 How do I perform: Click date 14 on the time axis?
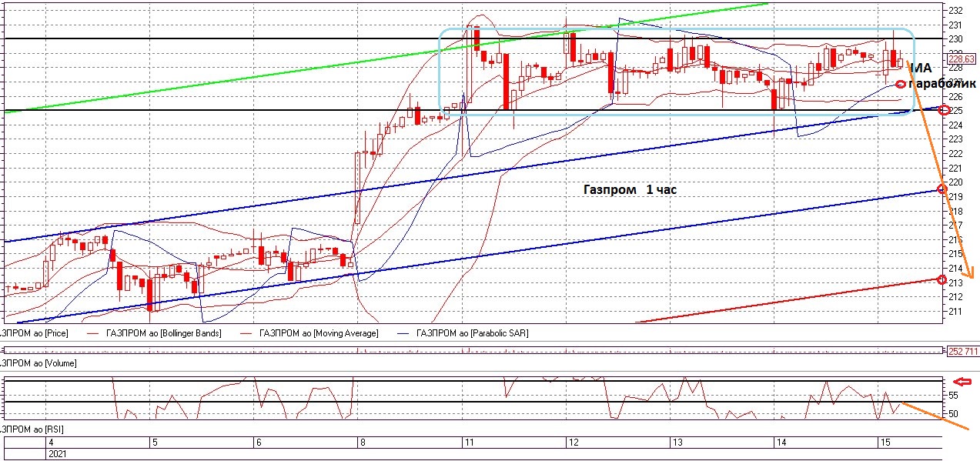[781, 443]
